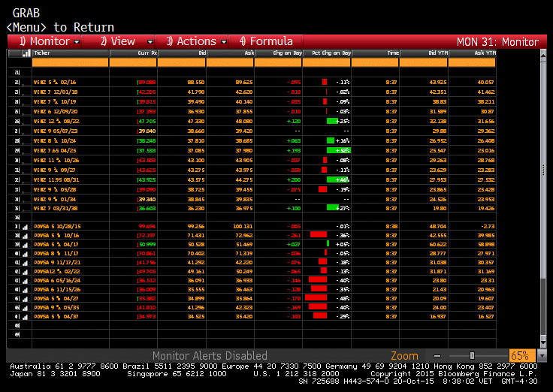Expand the Actions menu dropdown arrow
This screenshot has width=553, height=392.
click(224, 42)
